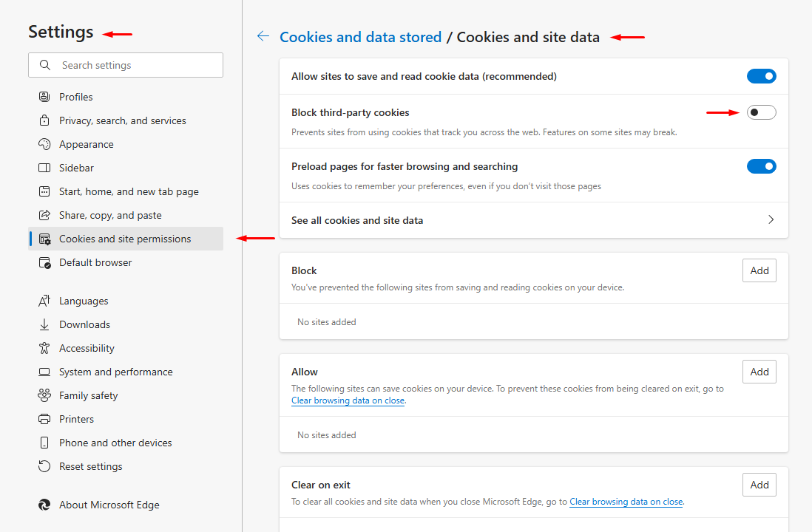Open Privacy, search, and services settings
The height and width of the screenshot is (532, 812).
(x=123, y=120)
